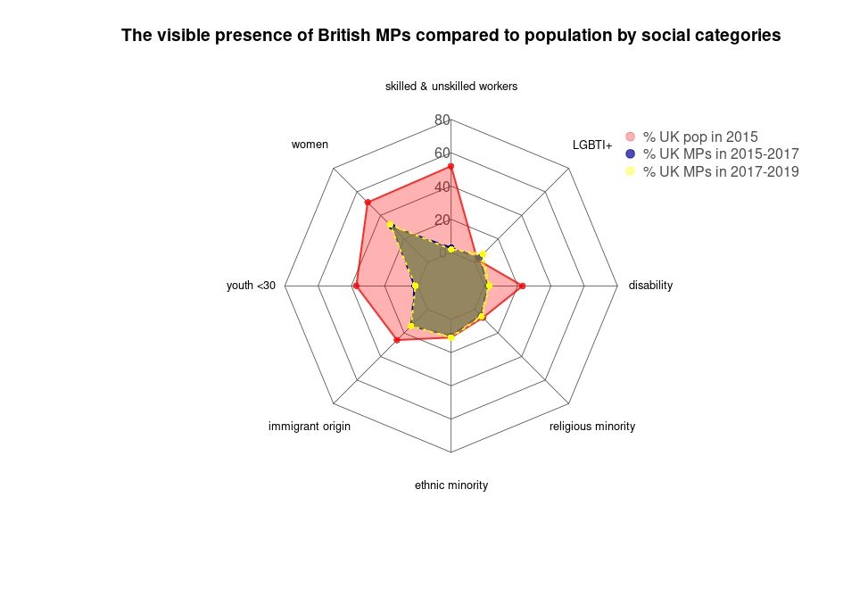Click the yellow UK MPs 2017-2019 legend dot
The image size is (868, 589).
pos(631,171)
